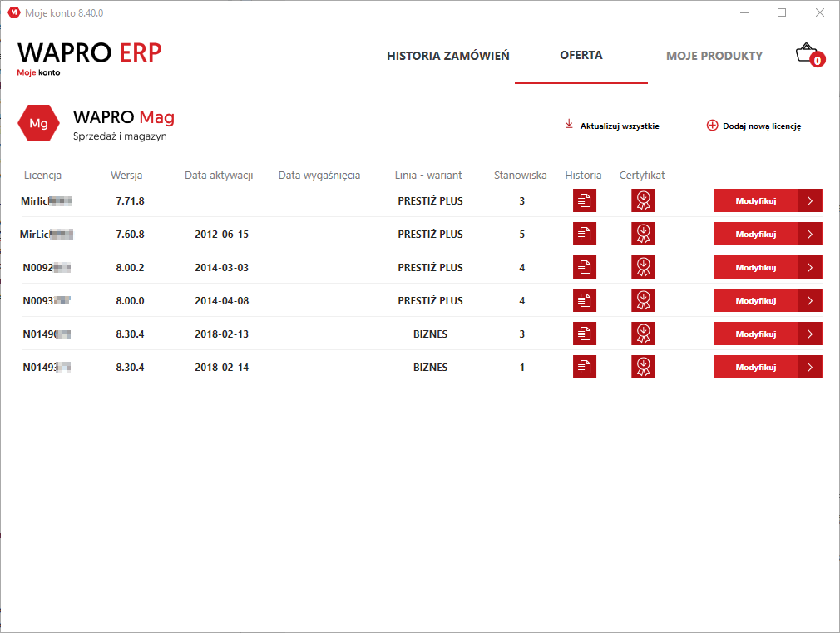Click the Stanowiska column header
The image size is (840, 633).
pos(520,176)
